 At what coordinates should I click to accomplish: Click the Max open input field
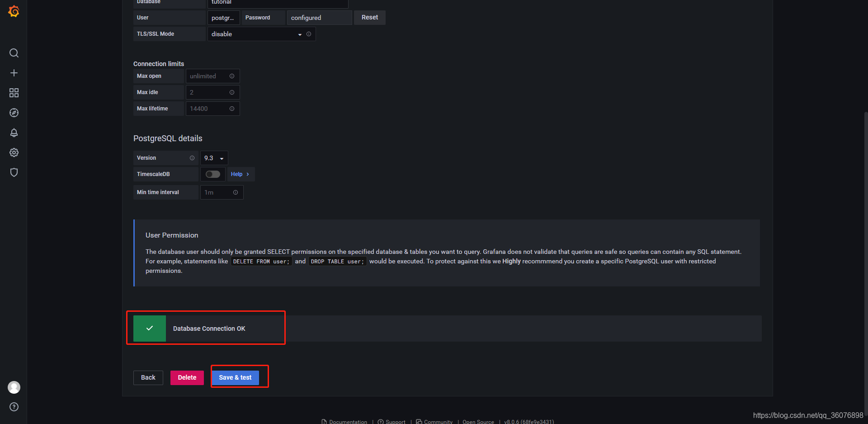(212, 76)
